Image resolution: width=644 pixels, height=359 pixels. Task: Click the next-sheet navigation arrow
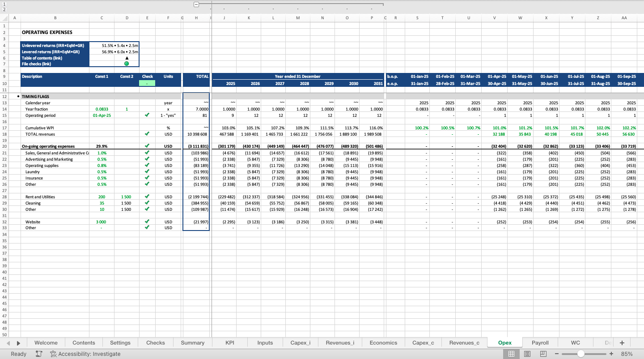coord(18,342)
